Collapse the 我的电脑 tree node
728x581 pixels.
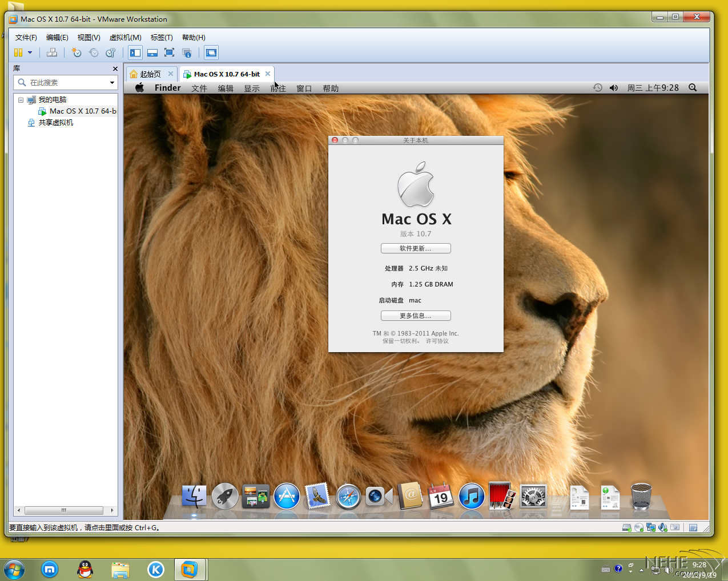coord(21,100)
